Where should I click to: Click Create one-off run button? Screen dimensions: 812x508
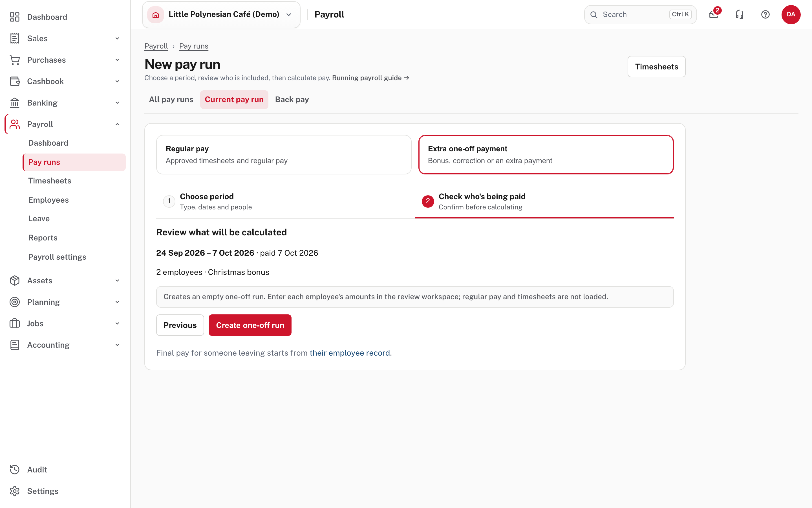coord(250,325)
